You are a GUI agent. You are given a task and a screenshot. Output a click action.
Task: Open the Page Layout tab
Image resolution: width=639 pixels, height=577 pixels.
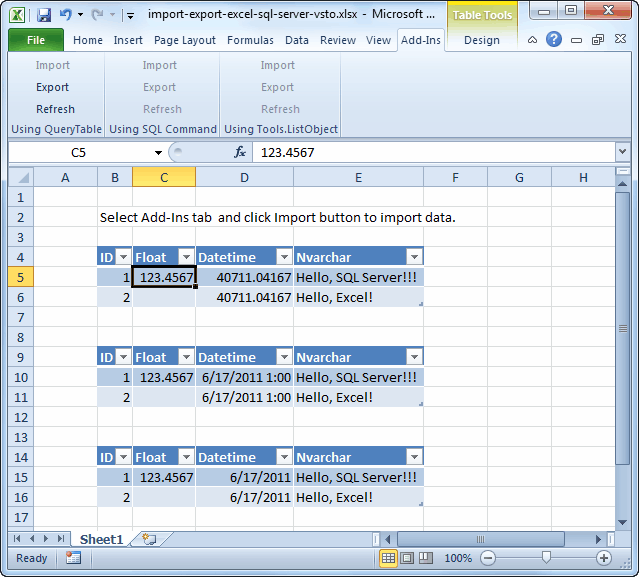click(185, 40)
